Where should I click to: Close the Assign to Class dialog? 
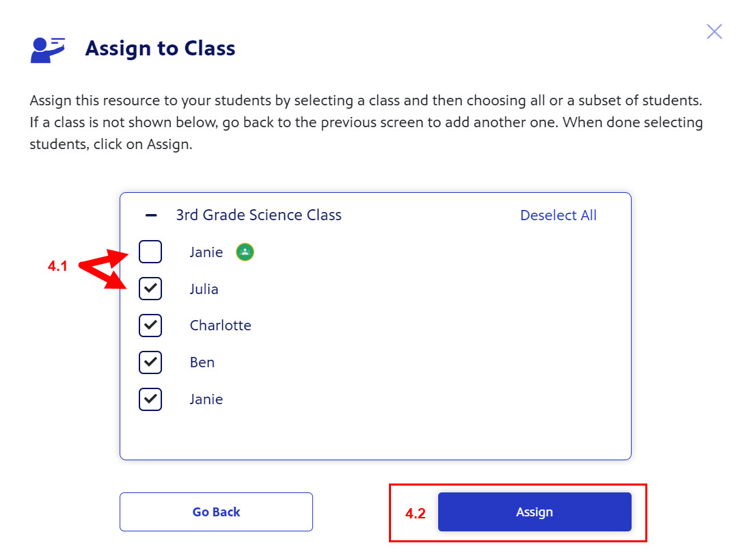[714, 32]
